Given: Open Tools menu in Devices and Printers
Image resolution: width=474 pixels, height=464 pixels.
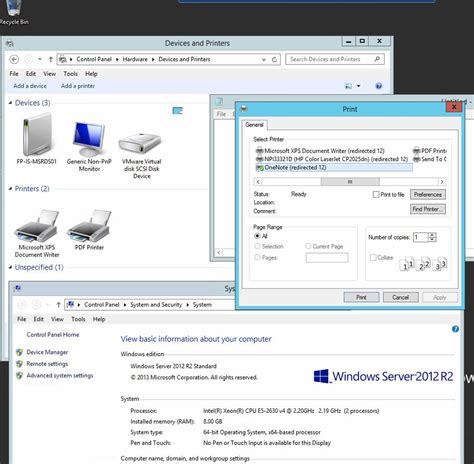Looking at the screenshot, I should tap(70, 74).
